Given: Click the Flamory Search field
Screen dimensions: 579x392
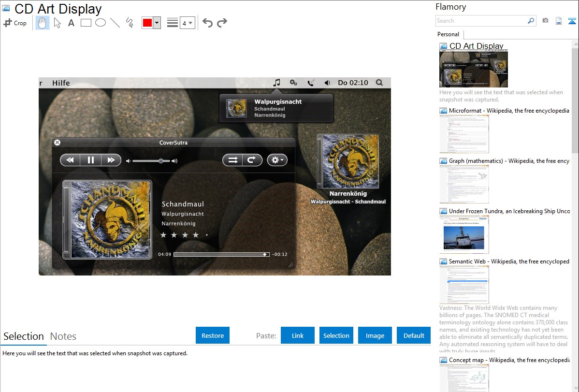Looking at the screenshot, I should pyautogui.click(x=481, y=21).
